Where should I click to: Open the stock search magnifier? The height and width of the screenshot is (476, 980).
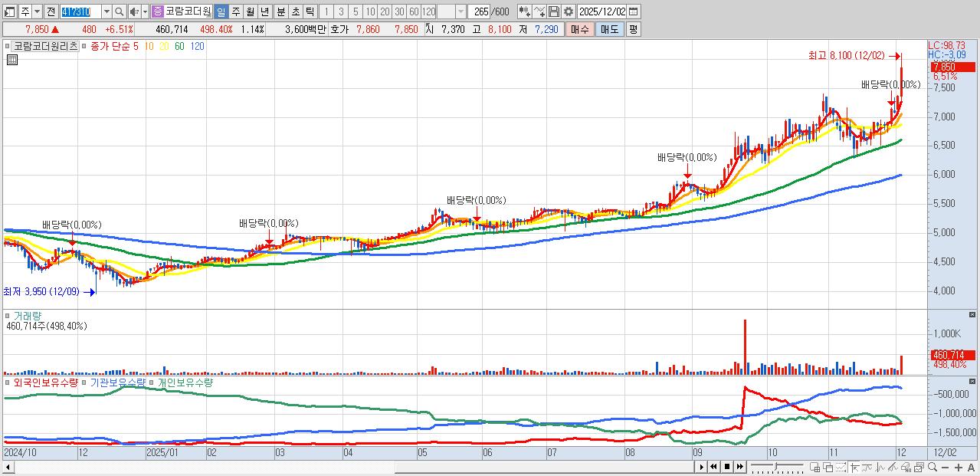pyautogui.click(x=120, y=11)
